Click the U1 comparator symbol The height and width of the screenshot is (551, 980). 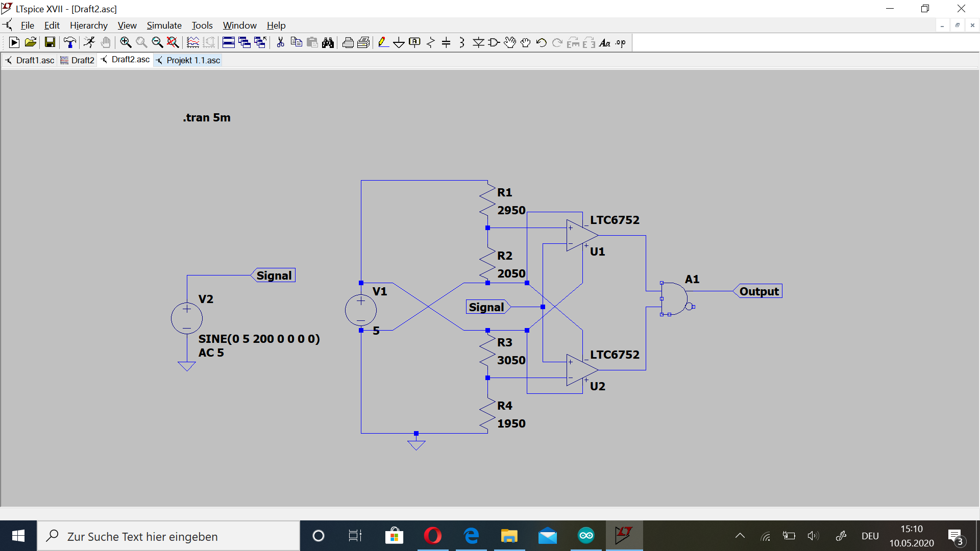click(x=582, y=236)
